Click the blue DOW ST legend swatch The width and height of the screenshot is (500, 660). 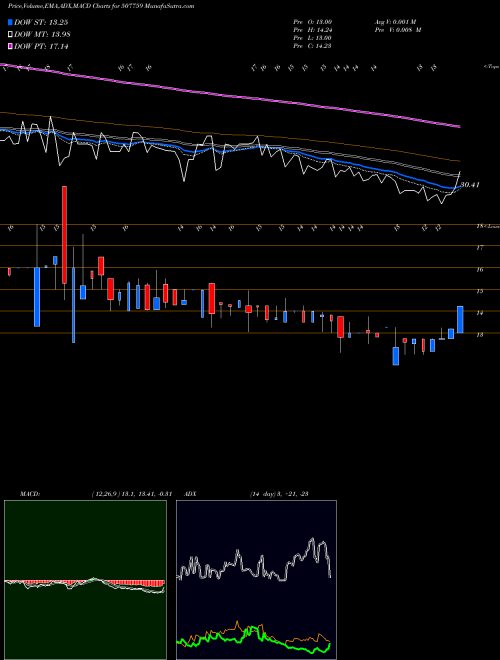[11, 23]
